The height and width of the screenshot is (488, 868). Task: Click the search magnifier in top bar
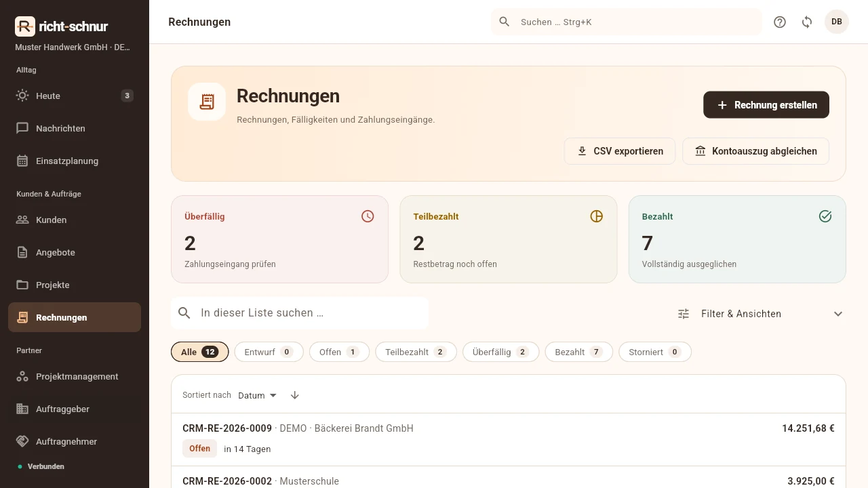(505, 22)
